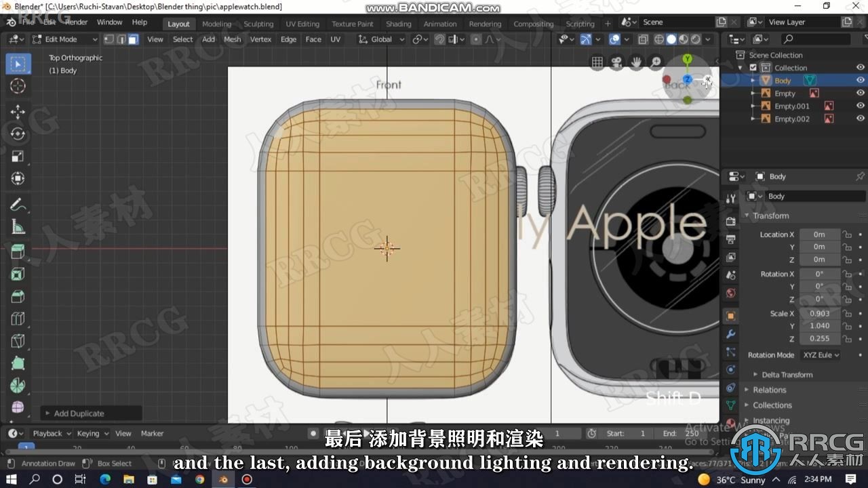Enable material preview shading
Screen dimensions: 868x488
pyautogui.click(x=684, y=39)
